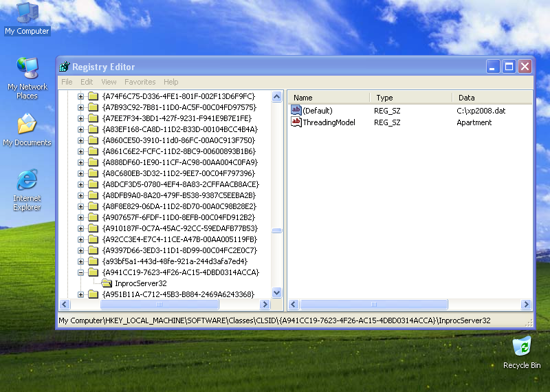Open the Help menu
This screenshot has height=392, width=550.
pyautogui.click(x=170, y=82)
